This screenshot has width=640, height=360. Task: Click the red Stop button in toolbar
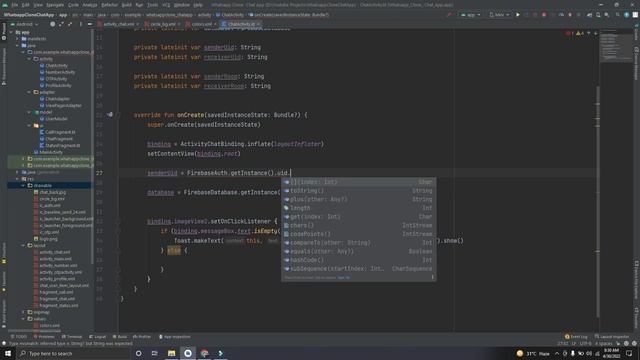click(544, 15)
